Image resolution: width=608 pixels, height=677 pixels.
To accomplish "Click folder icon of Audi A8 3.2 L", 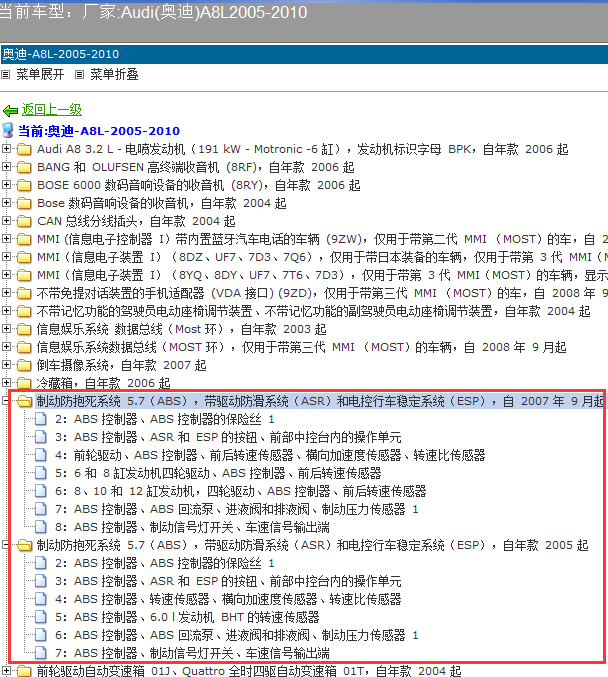I will coord(24,149).
